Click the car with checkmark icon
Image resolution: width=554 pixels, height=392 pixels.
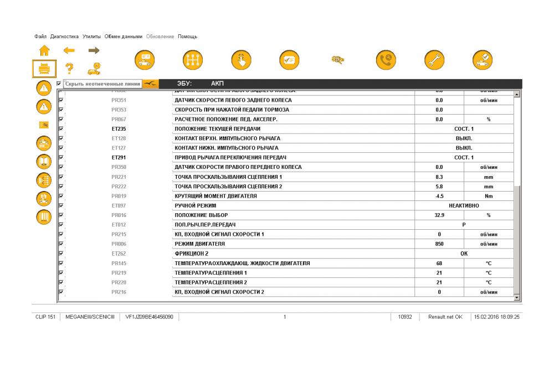(483, 60)
